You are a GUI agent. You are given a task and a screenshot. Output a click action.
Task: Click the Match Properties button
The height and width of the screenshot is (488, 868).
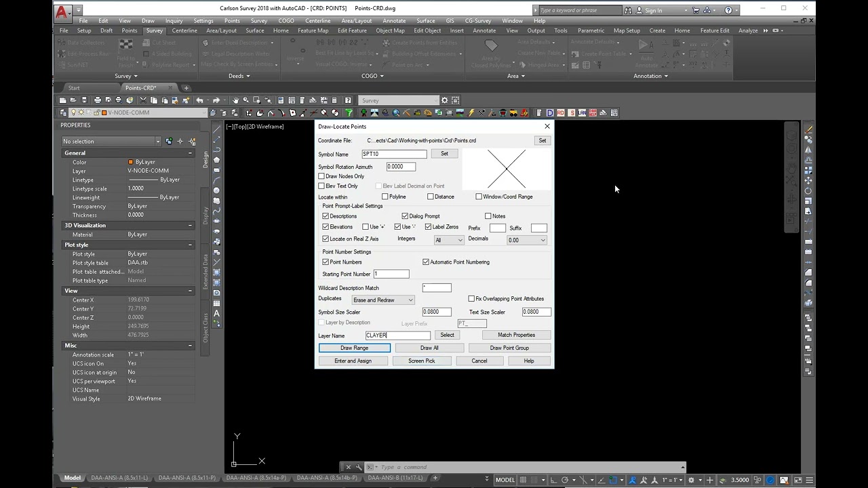(x=516, y=335)
